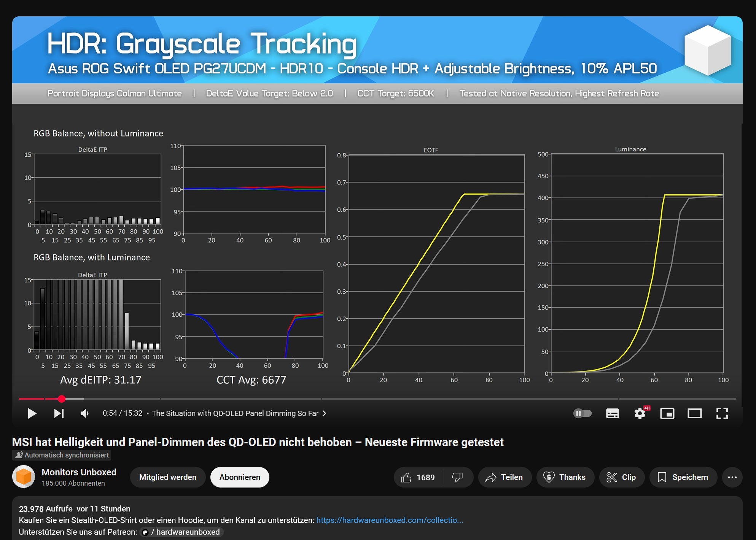Save video using Speichern button
Image resolution: width=756 pixels, height=540 pixels.
[683, 477]
